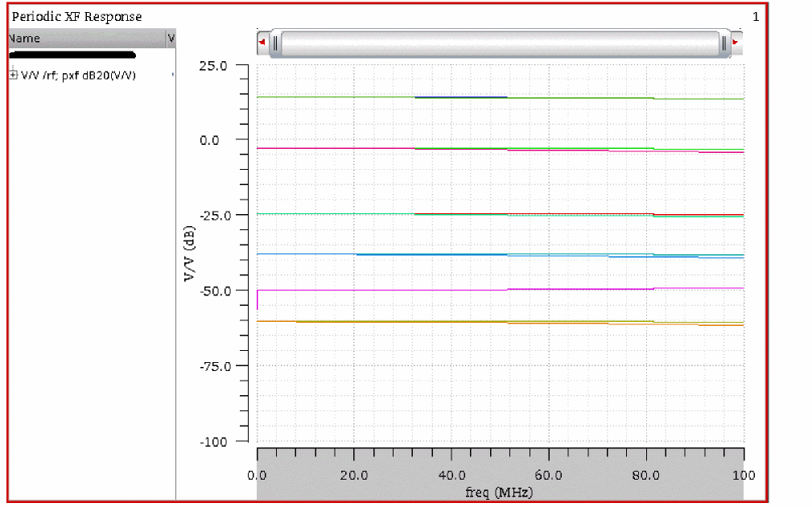Screen dimensions: 812x507
Task: Click the subwindow number 1 in the corner
Action: [756, 17]
